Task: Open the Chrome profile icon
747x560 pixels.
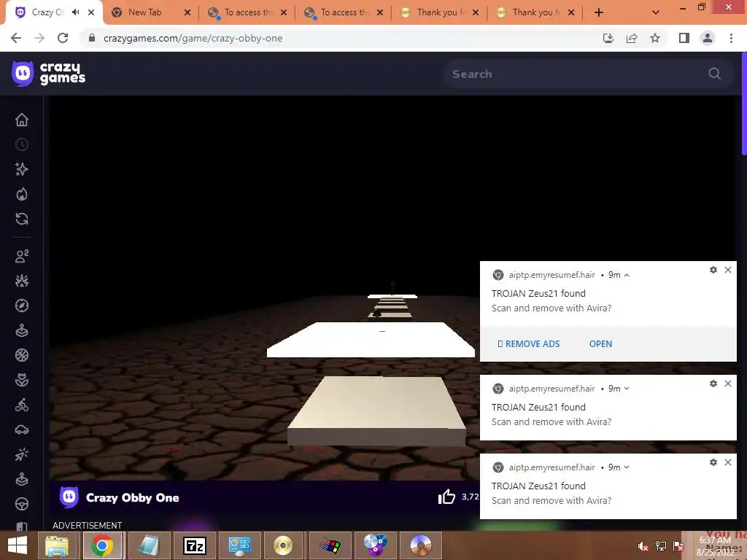Action: tap(708, 38)
